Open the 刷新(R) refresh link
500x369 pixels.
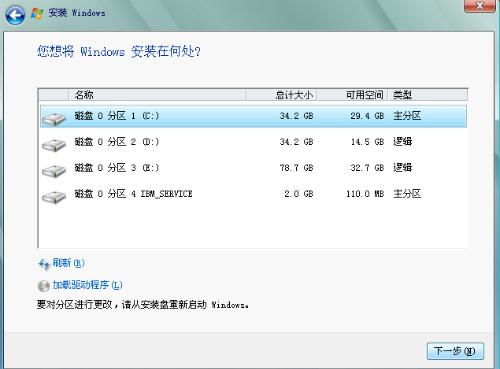click(68, 263)
